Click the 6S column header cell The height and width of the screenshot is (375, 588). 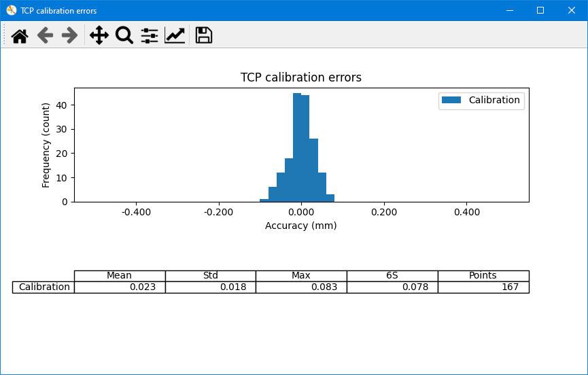(392, 276)
